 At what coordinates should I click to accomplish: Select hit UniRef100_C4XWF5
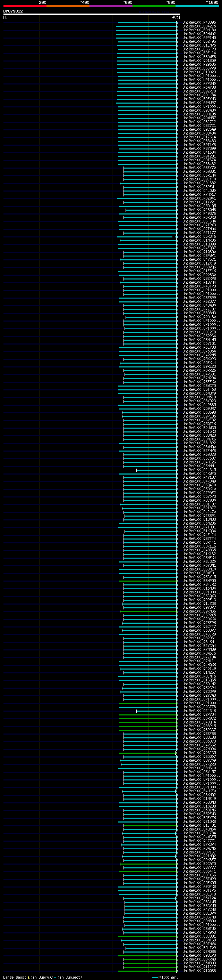pos(199,473)
